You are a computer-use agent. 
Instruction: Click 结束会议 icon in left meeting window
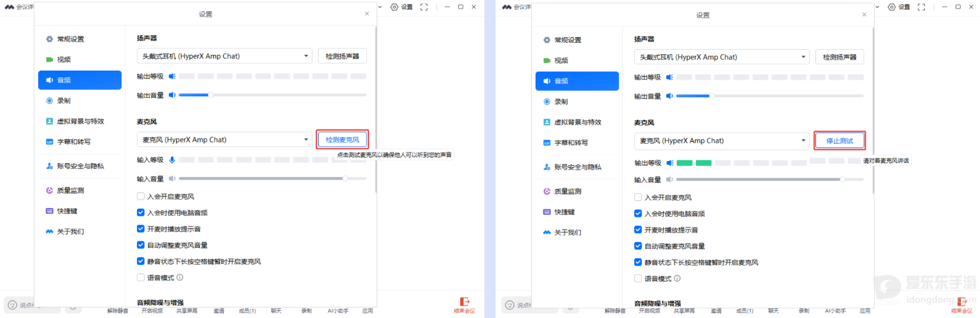tap(464, 302)
